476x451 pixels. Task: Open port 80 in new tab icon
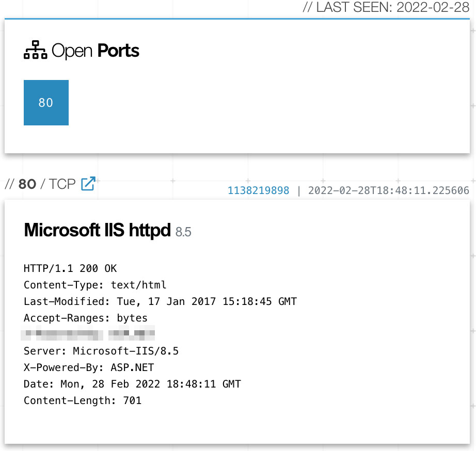88,184
